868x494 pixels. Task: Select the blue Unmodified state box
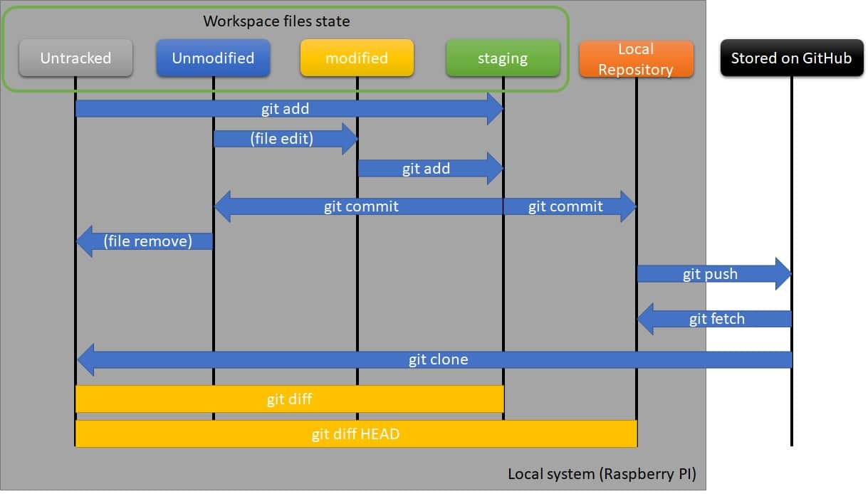point(213,58)
